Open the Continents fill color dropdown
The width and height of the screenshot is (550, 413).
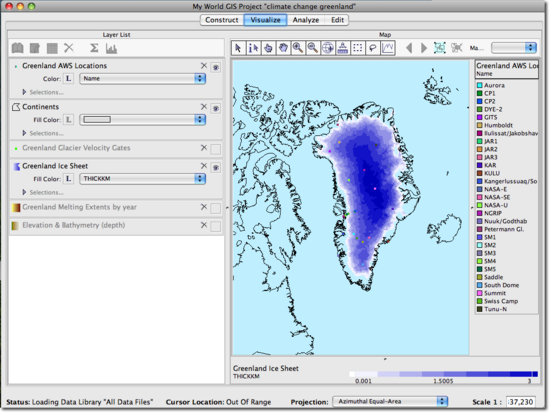click(x=142, y=120)
